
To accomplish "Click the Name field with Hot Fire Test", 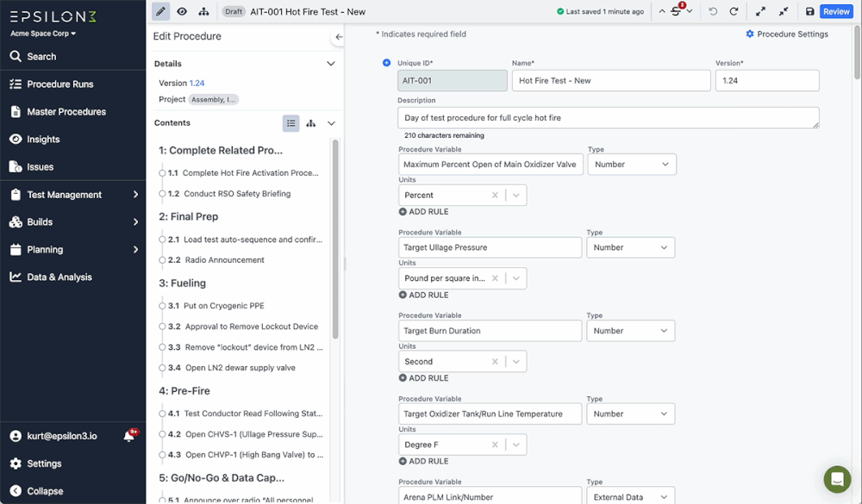I will tap(611, 80).
